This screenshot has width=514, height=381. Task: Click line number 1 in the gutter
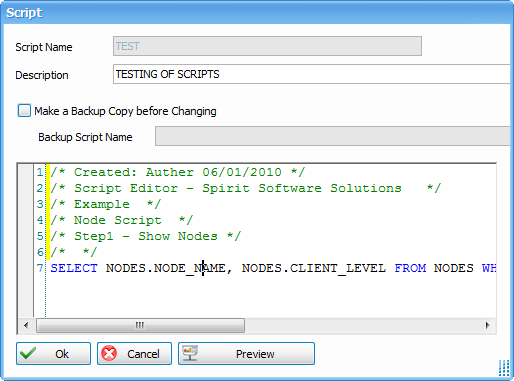click(x=40, y=172)
